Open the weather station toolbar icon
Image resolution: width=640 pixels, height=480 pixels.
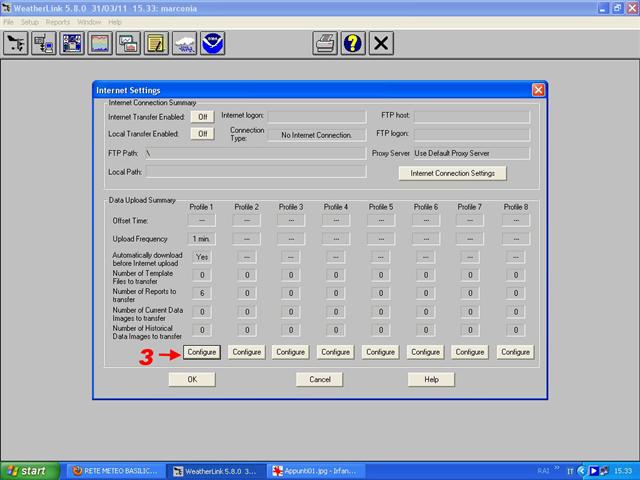coord(16,43)
